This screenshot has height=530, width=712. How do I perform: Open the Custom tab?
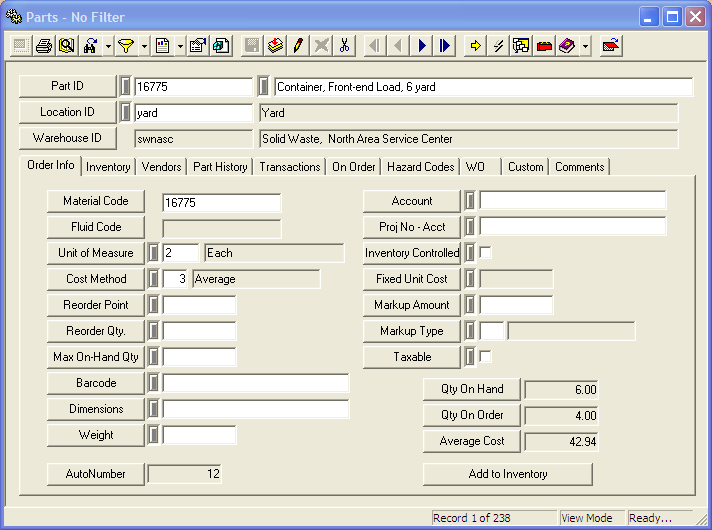tap(525, 167)
